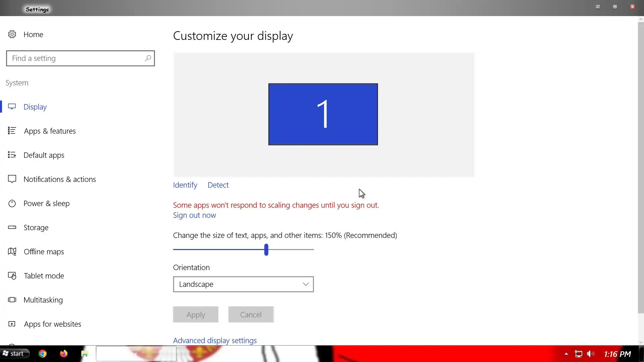
Task: Open the Apps & features section
Action: click(x=50, y=131)
